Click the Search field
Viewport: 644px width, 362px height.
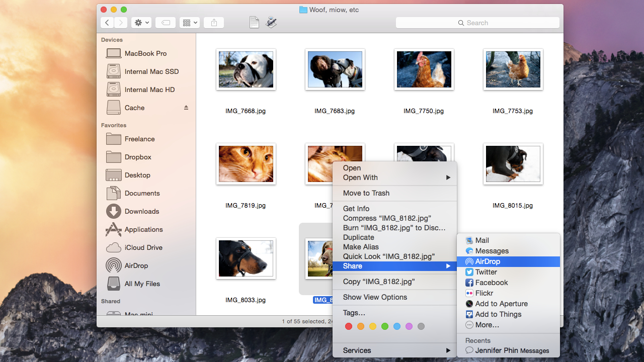tap(477, 23)
